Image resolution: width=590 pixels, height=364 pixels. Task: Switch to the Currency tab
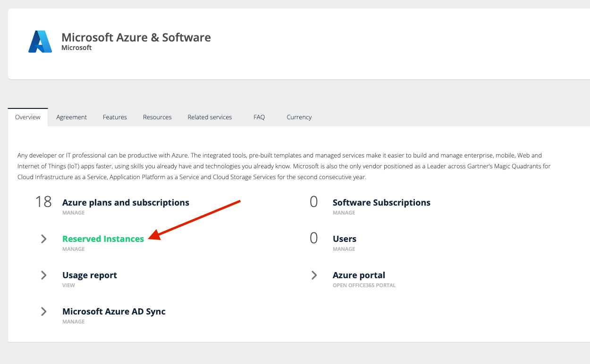coord(299,117)
